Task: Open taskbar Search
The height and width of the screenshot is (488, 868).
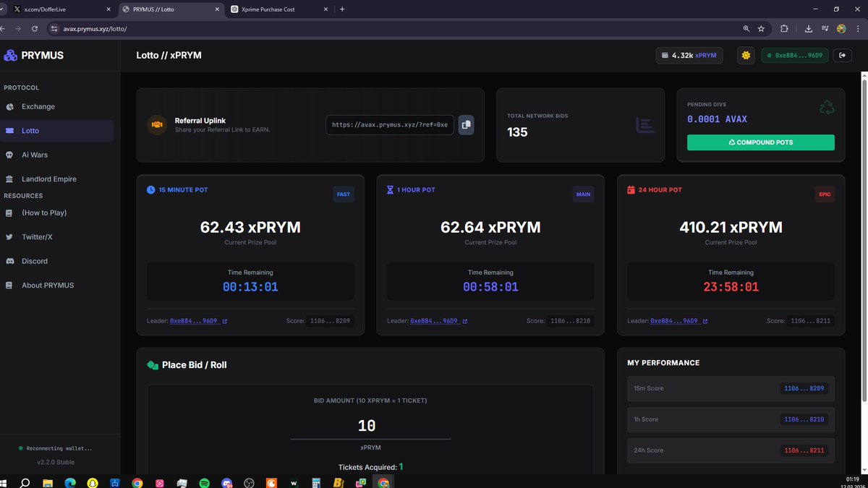Action: click(x=25, y=482)
